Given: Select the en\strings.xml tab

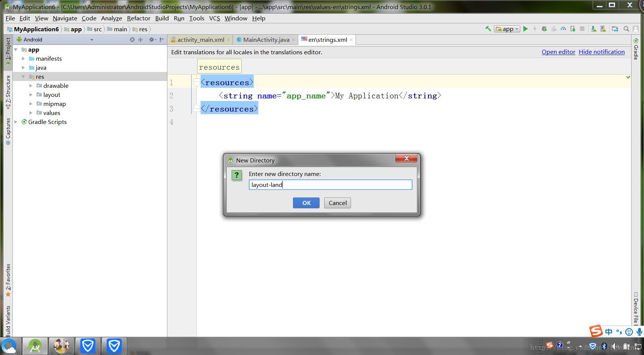Looking at the screenshot, I should [328, 40].
